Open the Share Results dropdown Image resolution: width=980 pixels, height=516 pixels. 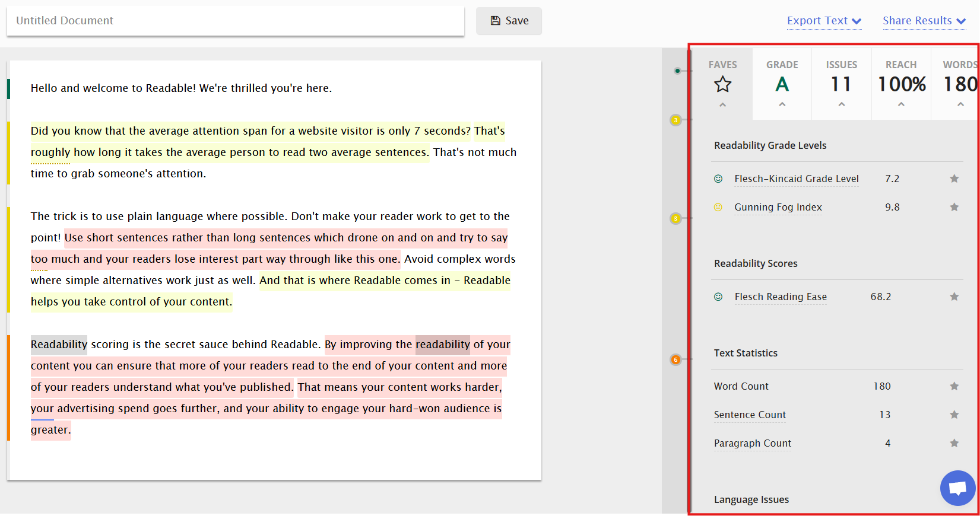[x=924, y=21]
